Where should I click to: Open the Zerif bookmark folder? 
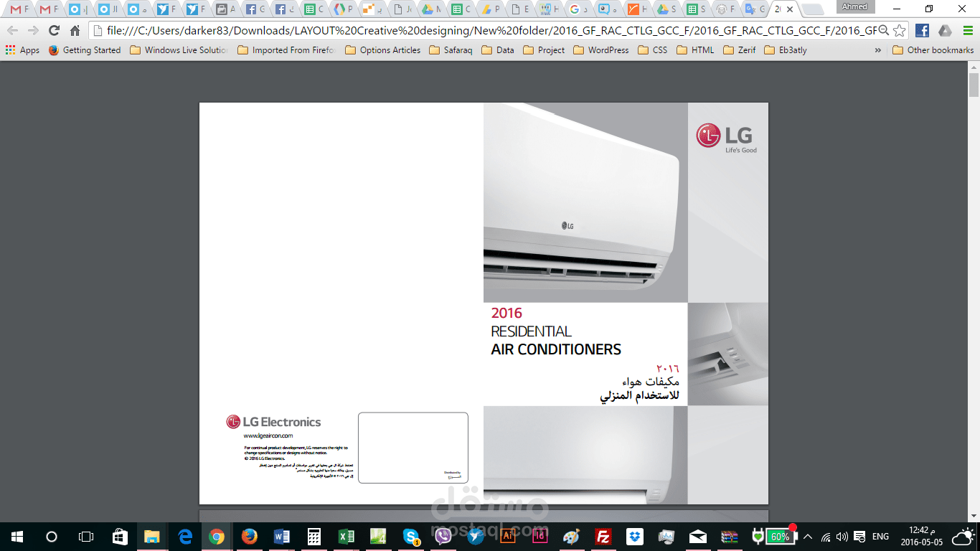(x=740, y=50)
